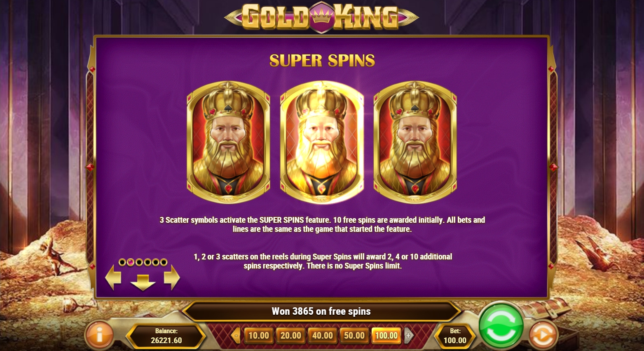Select the second highlighted page dot

point(130,262)
